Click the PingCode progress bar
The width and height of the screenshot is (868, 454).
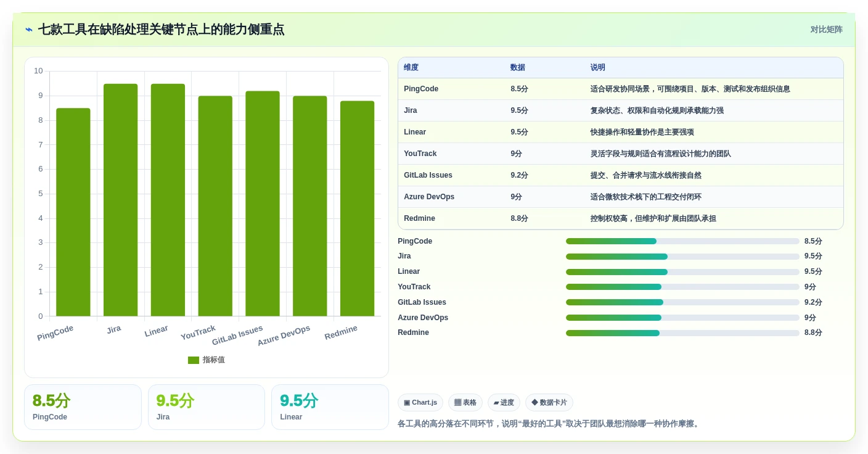(x=682, y=241)
